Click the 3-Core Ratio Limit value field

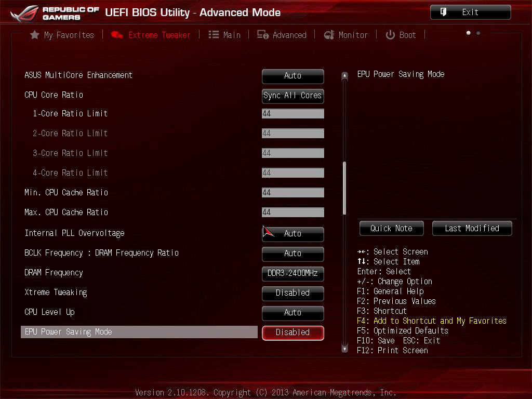click(x=293, y=153)
